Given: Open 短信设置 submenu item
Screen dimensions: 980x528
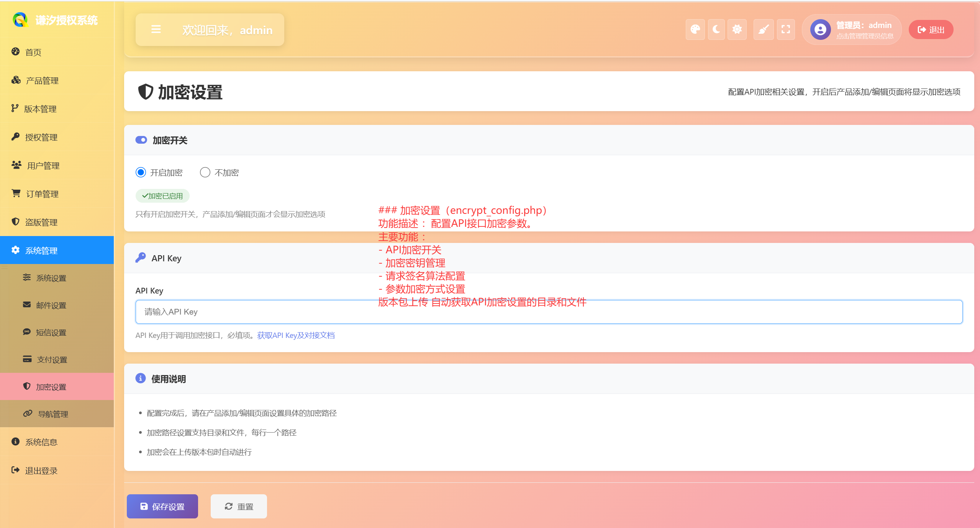Looking at the screenshot, I should [x=57, y=332].
